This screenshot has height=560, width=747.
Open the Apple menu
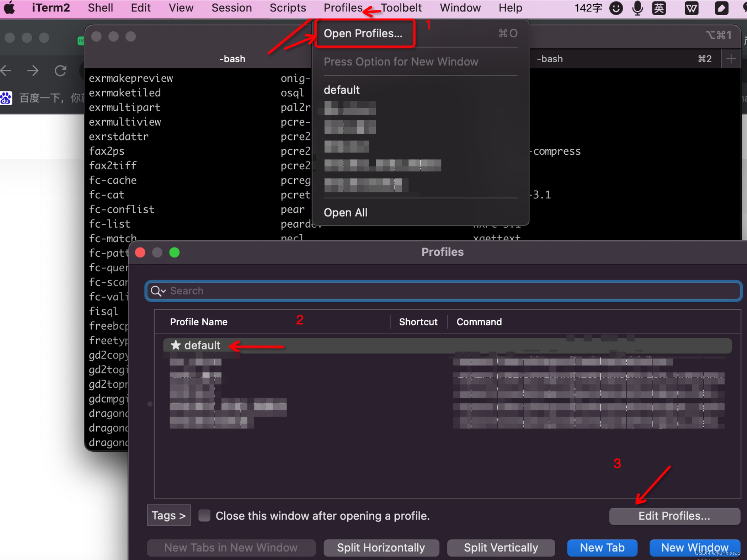[x=9, y=8]
